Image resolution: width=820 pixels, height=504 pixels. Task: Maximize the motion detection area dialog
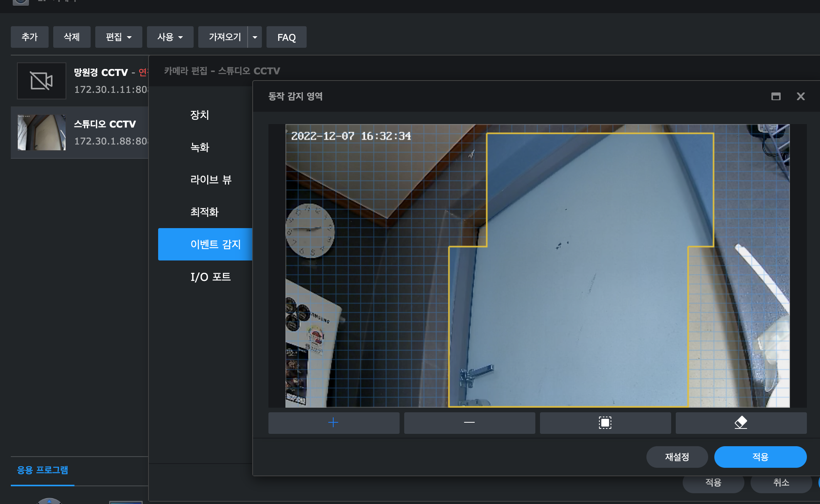coord(776,96)
